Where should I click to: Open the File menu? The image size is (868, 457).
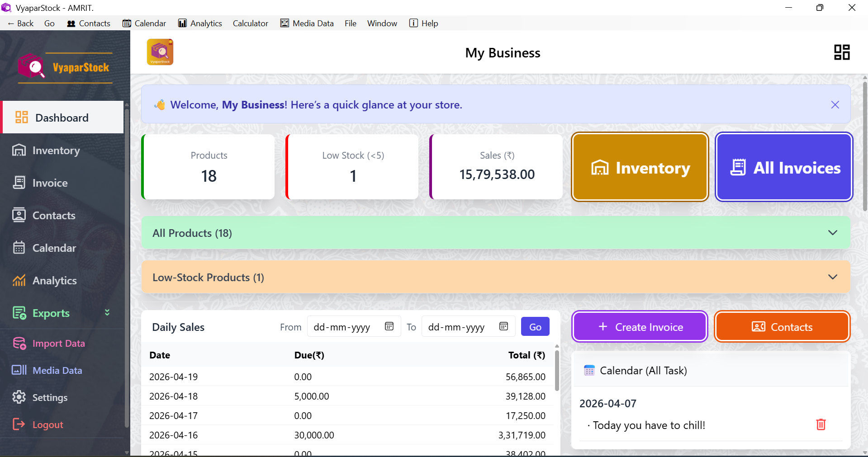(x=350, y=24)
